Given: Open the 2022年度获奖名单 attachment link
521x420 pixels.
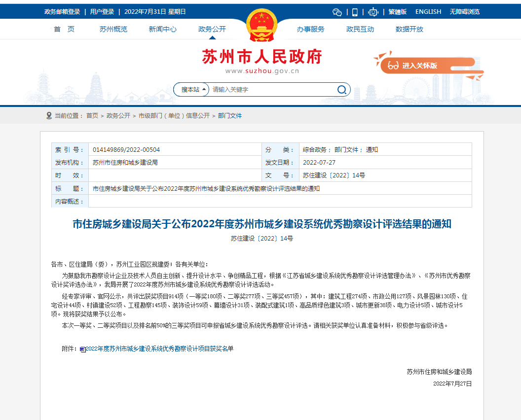Looking at the screenshot, I should tap(159, 349).
